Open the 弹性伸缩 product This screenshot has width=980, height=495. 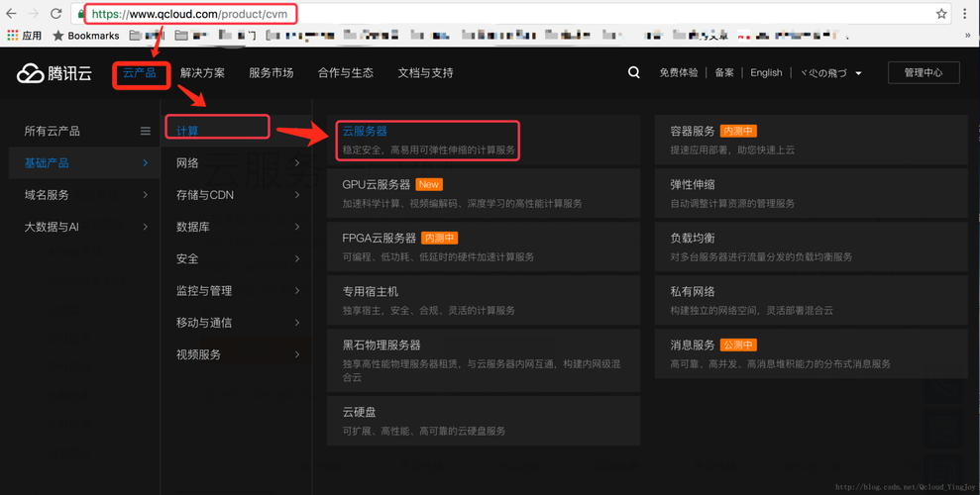[x=693, y=185]
